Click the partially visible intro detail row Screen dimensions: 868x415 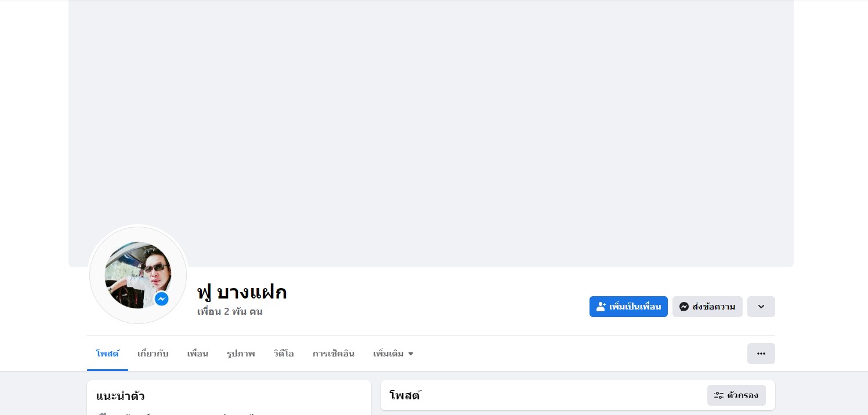229,413
